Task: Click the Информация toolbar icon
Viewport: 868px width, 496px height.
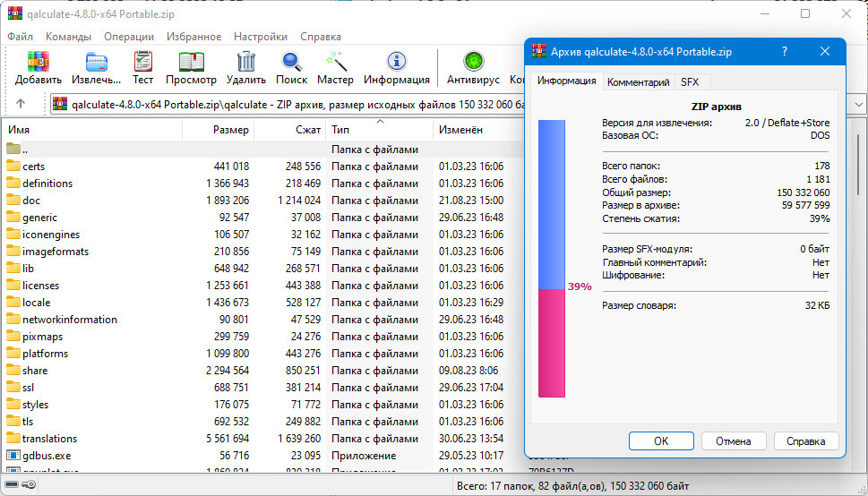Action: [396, 62]
